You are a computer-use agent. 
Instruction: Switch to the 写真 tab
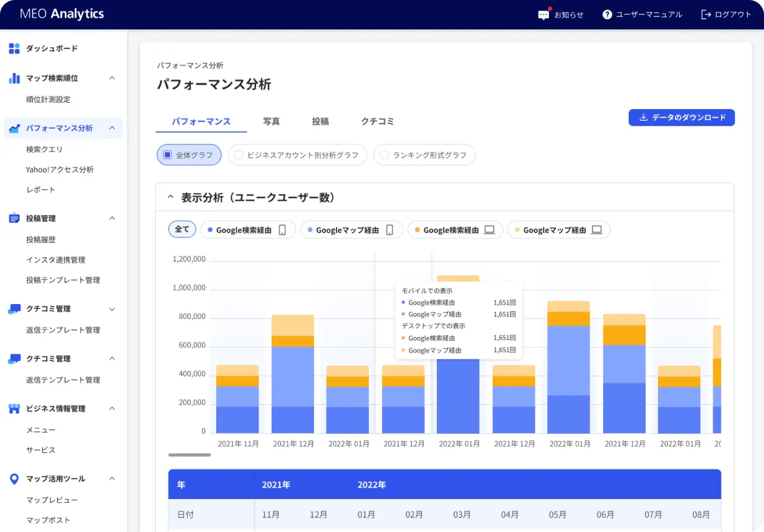coord(271,121)
